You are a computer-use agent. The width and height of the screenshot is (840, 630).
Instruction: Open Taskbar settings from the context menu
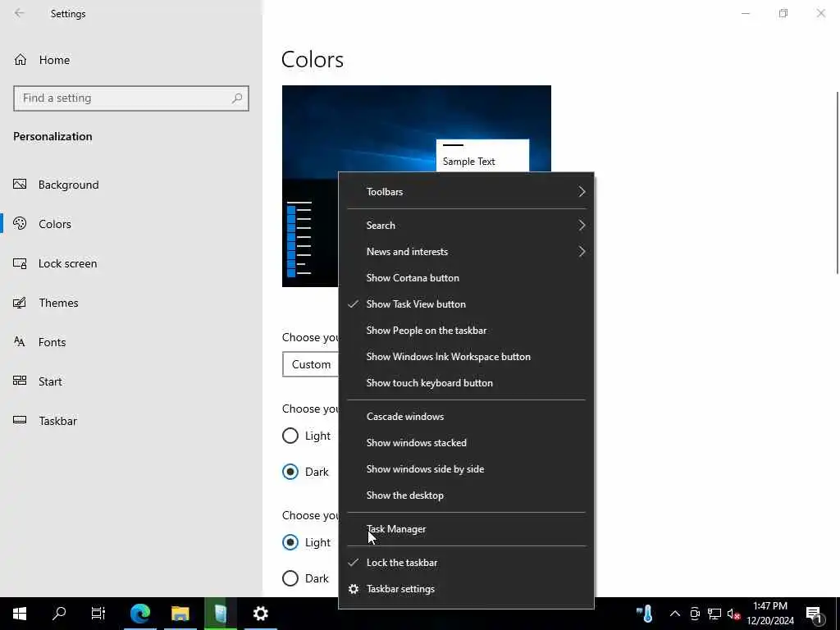[466, 589]
